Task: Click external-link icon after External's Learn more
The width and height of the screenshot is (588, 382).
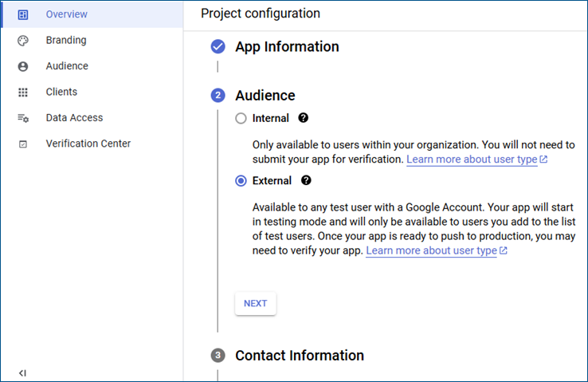Action: (x=504, y=250)
